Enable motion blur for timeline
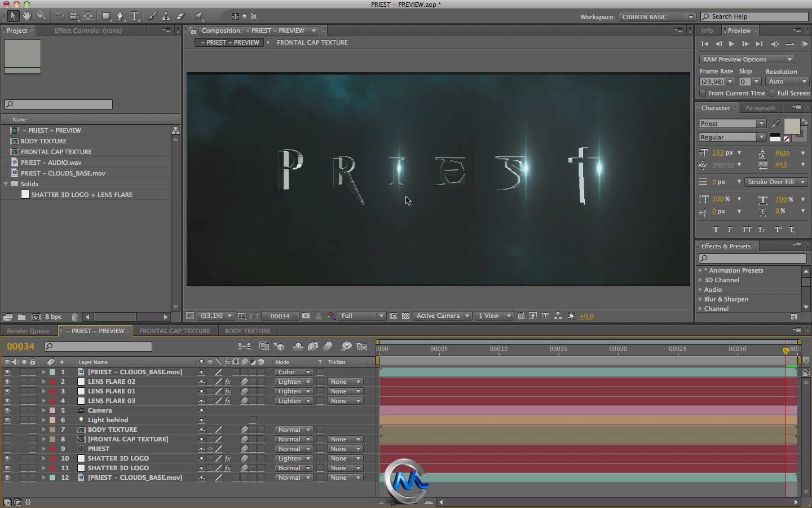 tap(328, 346)
